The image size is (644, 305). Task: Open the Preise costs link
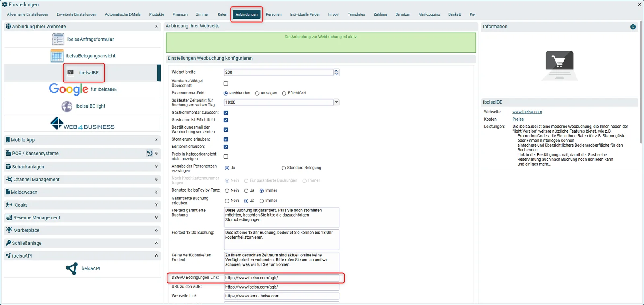[518, 119]
